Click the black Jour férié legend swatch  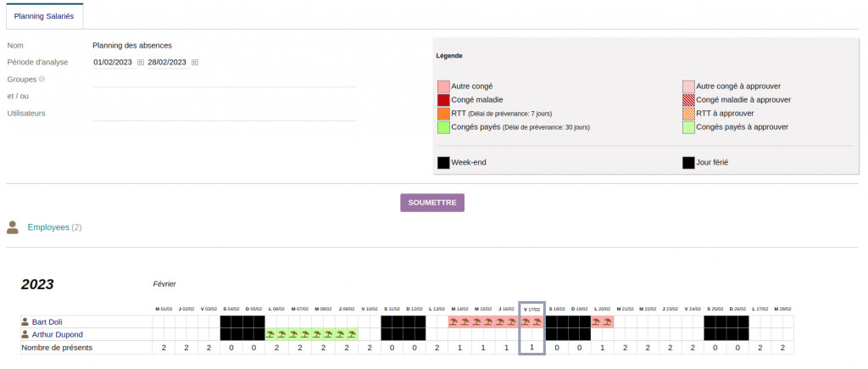688,163
